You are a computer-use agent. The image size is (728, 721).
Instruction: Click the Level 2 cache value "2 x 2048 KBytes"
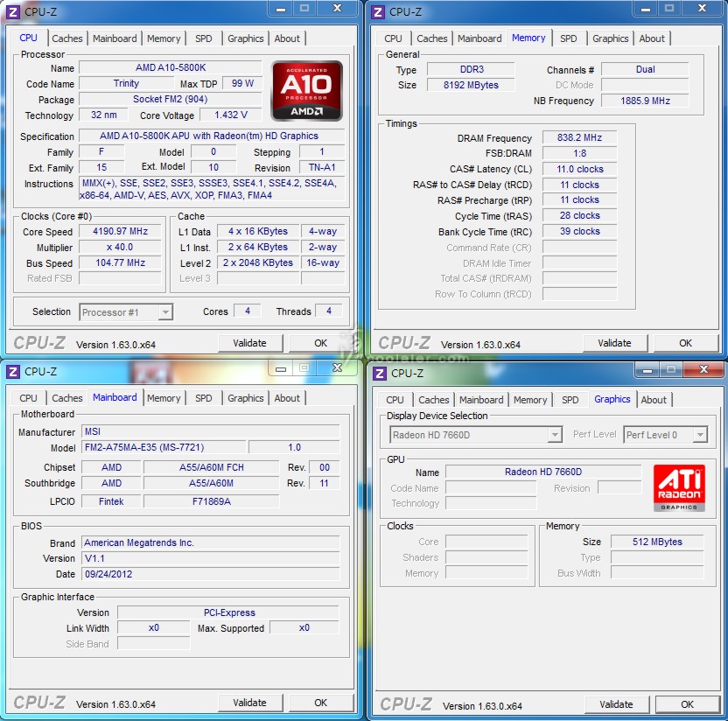point(258,262)
